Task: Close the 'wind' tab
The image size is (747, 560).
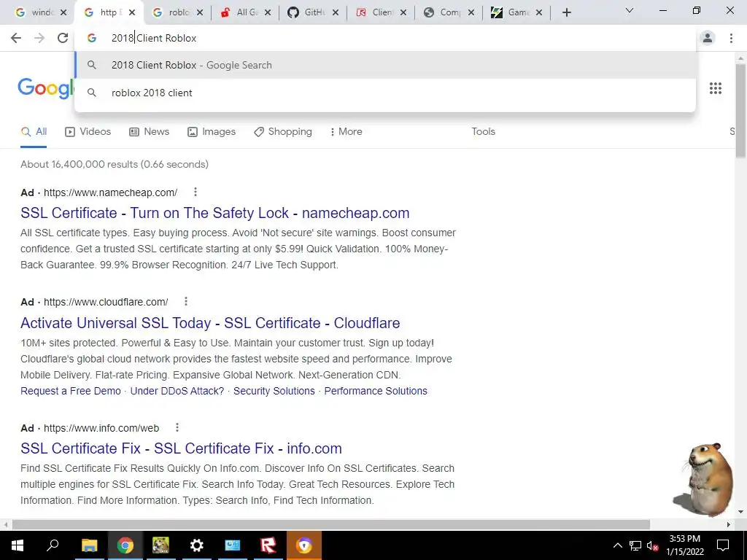Action: pos(63,13)
